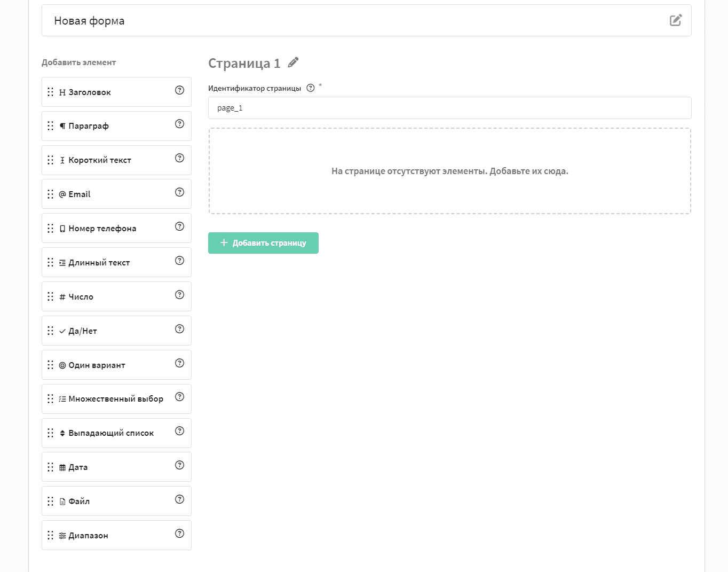
Task: Select the Длинный текст element
Action: pyautogui.click(x=116, y=262)
